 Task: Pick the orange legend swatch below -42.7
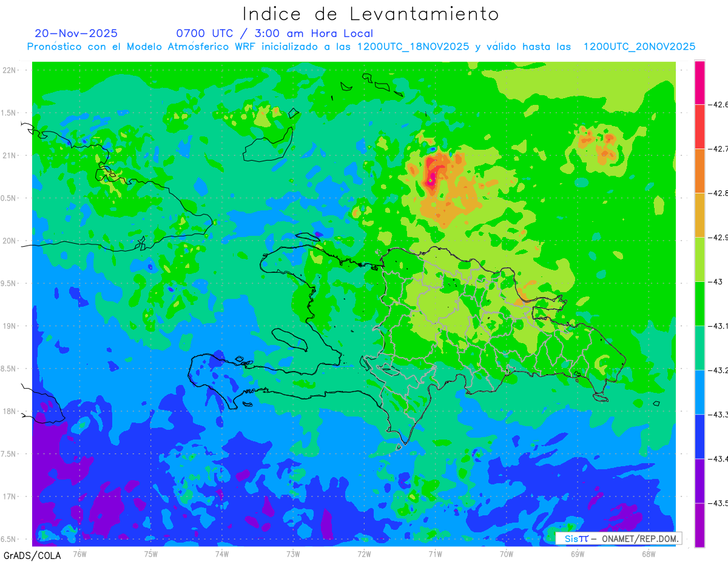[699, 170]
